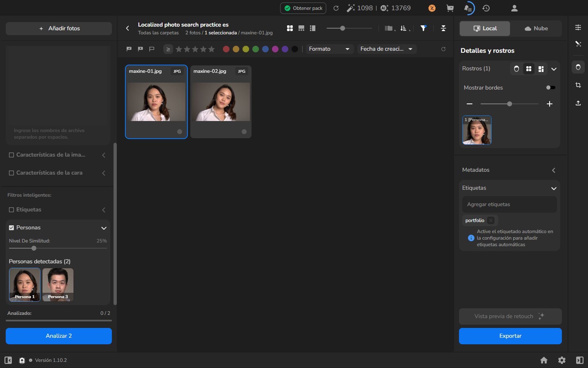Viewport: 588px width, 368px height.
Task: Select the face details icon in the right strip
Action: [x=578, y=67]
